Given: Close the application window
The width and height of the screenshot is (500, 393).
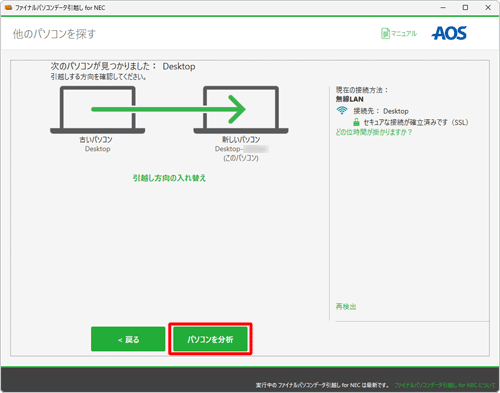Looking at the screenshot, I should click(488, 7).
